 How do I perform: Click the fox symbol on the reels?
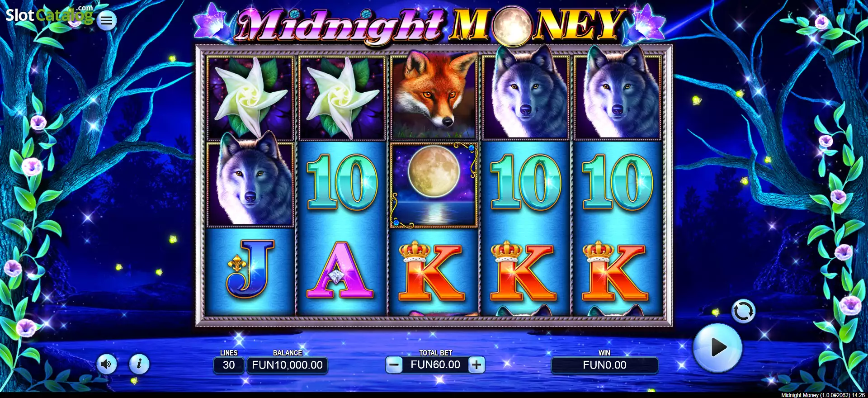tap(434, 94)
